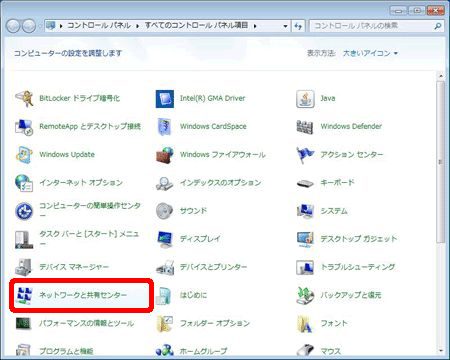This screenshot has height=360, width=450.
Task: Open the デバイス マネージャー link
Action: (x=74, y=267)
